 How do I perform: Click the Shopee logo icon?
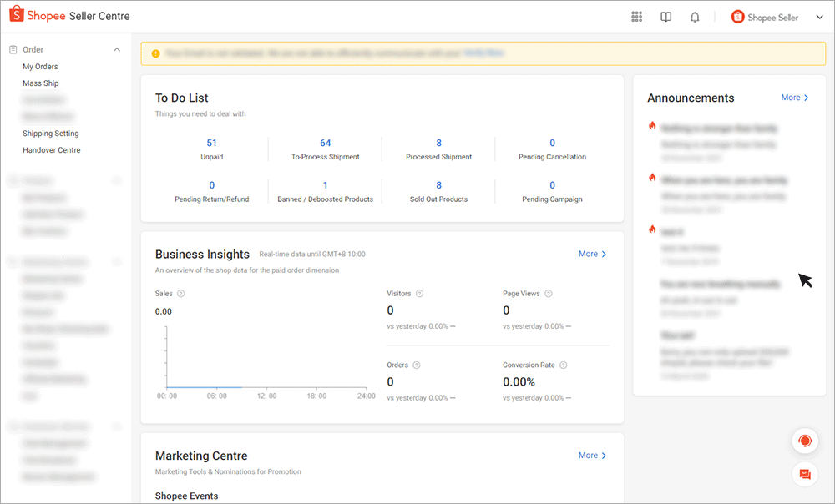point(17,14)
